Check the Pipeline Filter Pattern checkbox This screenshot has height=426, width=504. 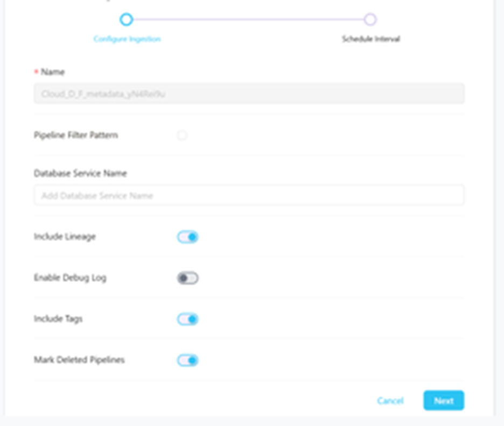(x=182, y=135)
